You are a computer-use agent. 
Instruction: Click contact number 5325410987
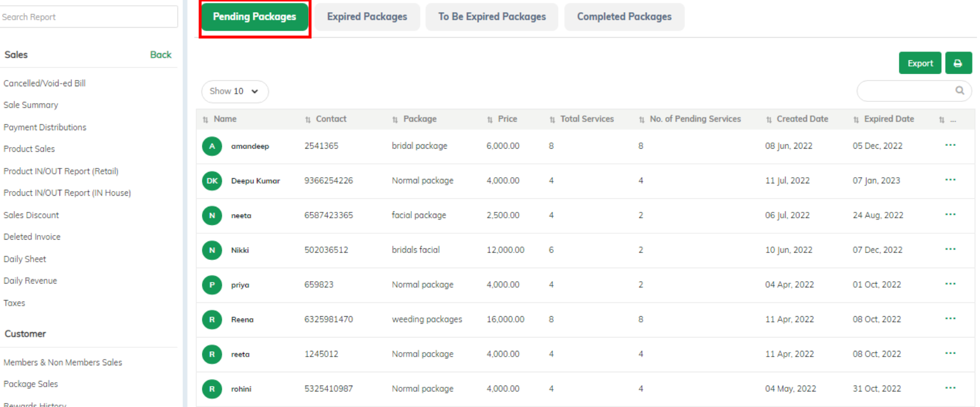pyautogui.click(x=329, y=389)
